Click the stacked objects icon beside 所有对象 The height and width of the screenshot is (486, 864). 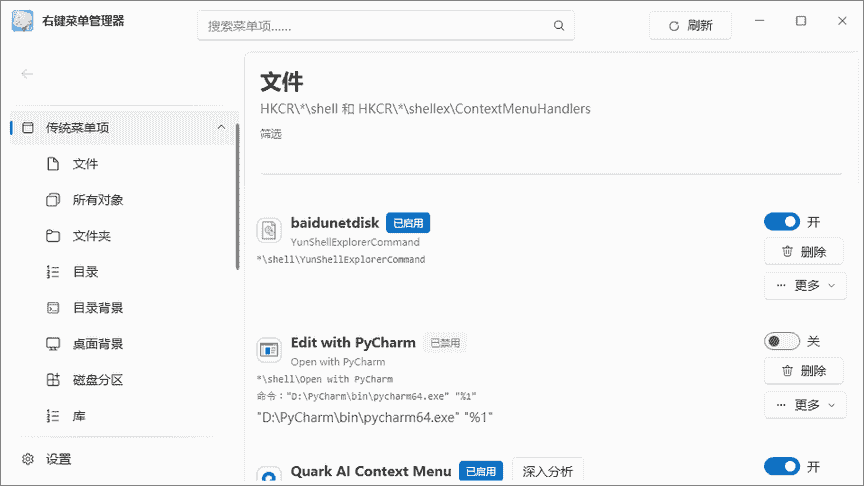coord(53,199)
